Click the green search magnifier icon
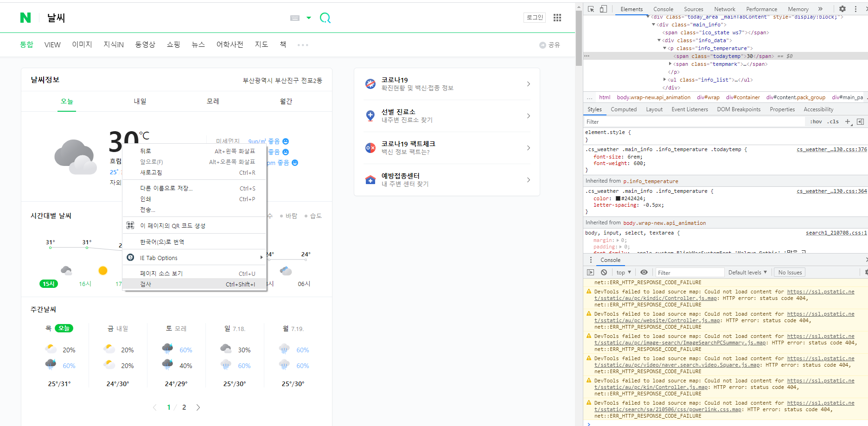Viewport: 868px width, 426px height. [325, 18]
